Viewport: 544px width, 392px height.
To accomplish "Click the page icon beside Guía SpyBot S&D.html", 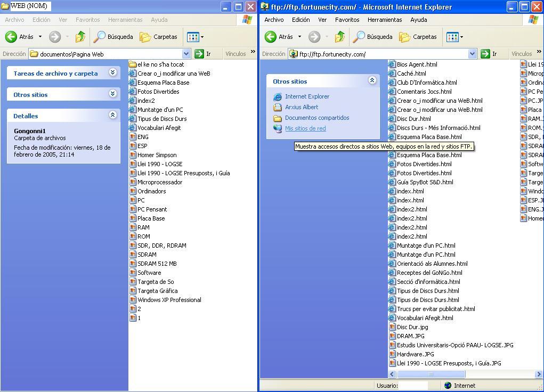I will (392, 182).
